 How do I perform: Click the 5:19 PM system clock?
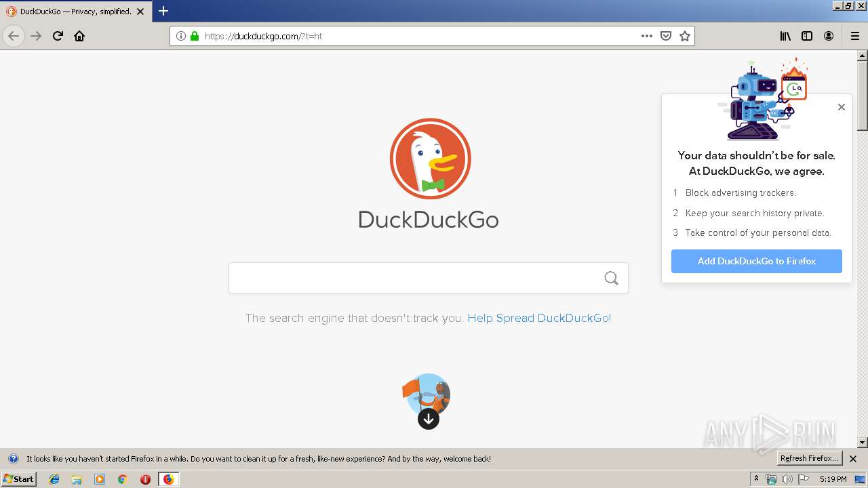tap(833, 479)
